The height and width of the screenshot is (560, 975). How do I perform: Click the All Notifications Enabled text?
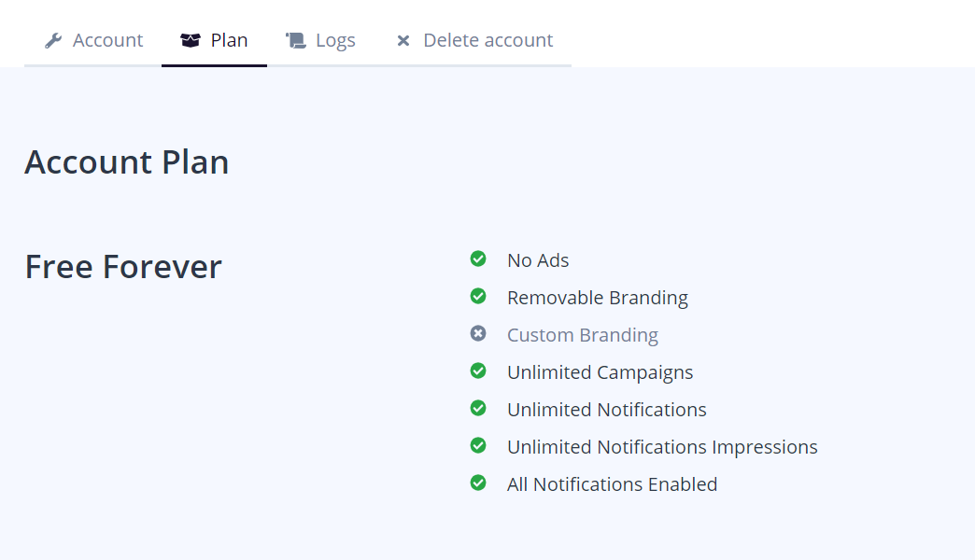pyautogui.click(x=612, y=484)
